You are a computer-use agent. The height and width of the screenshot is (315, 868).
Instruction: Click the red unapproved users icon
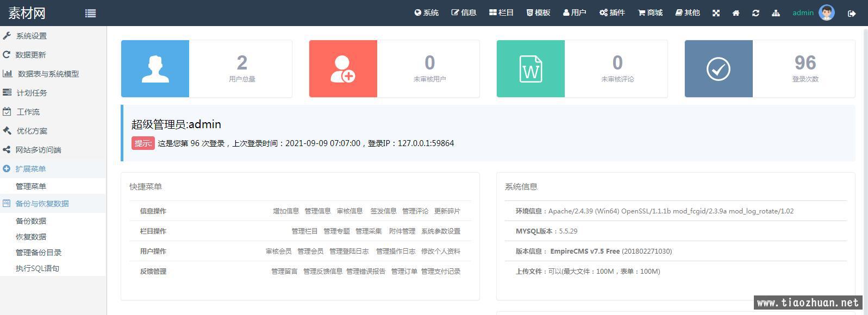[343, 69]
